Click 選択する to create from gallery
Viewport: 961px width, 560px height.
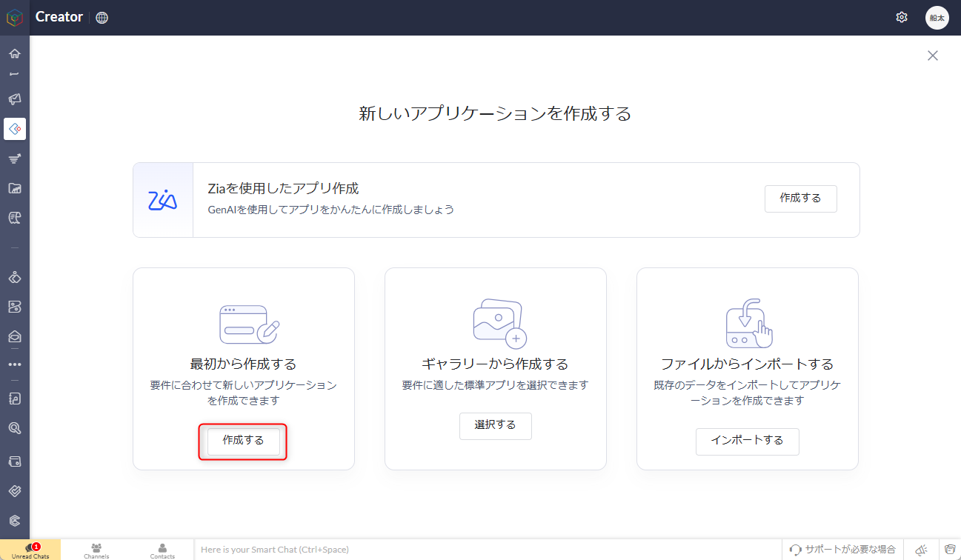(495, 425)
